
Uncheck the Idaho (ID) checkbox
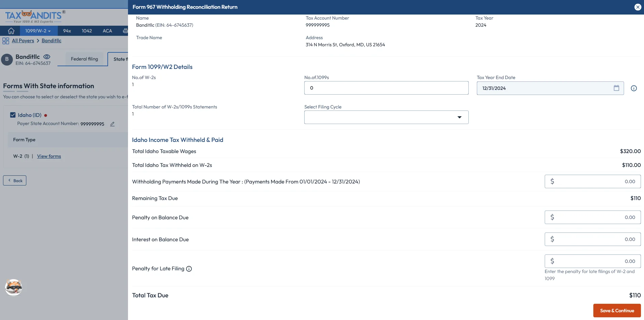tap(13, 115)
